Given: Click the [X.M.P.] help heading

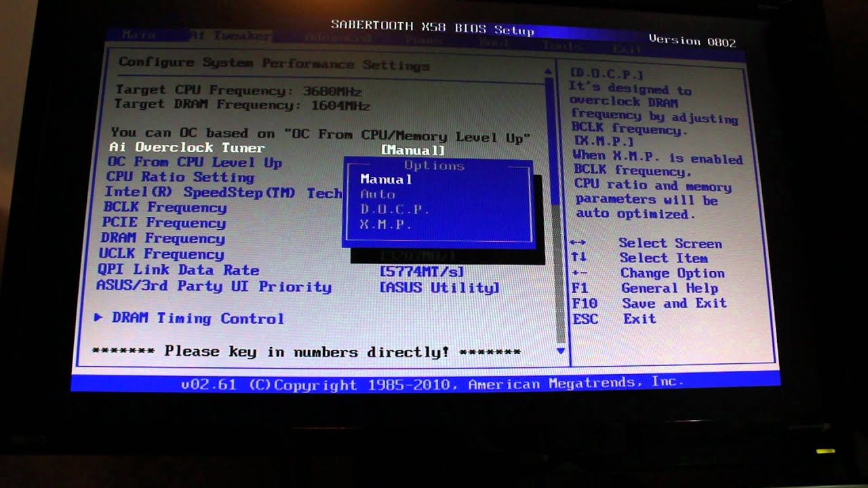Looking at the screenshot, I should 604,142.
